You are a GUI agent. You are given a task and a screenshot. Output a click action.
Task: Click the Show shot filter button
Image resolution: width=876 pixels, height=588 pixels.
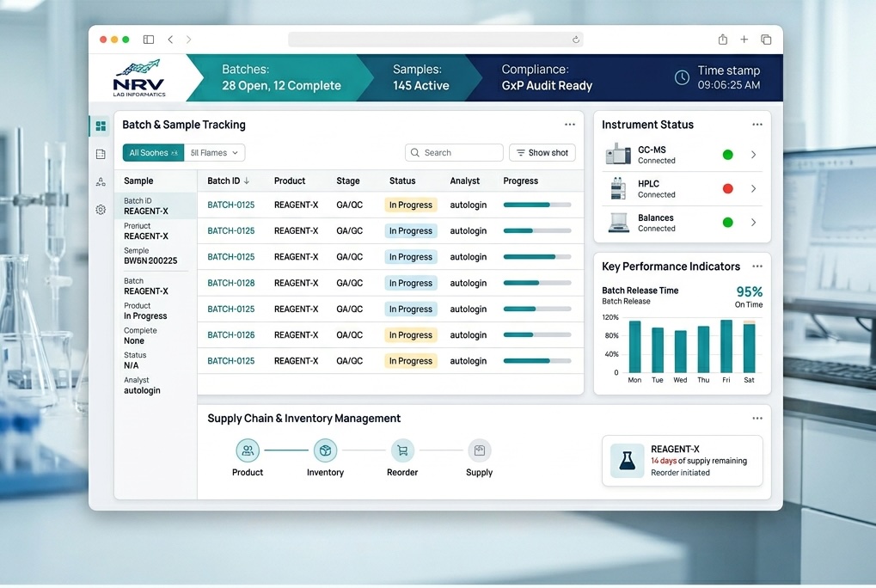pos(542,152)
